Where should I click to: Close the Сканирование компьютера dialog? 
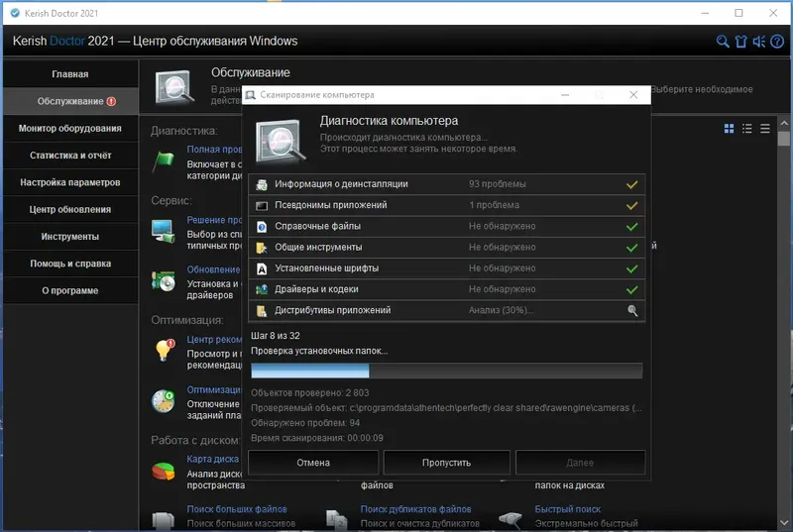(633, 95)
